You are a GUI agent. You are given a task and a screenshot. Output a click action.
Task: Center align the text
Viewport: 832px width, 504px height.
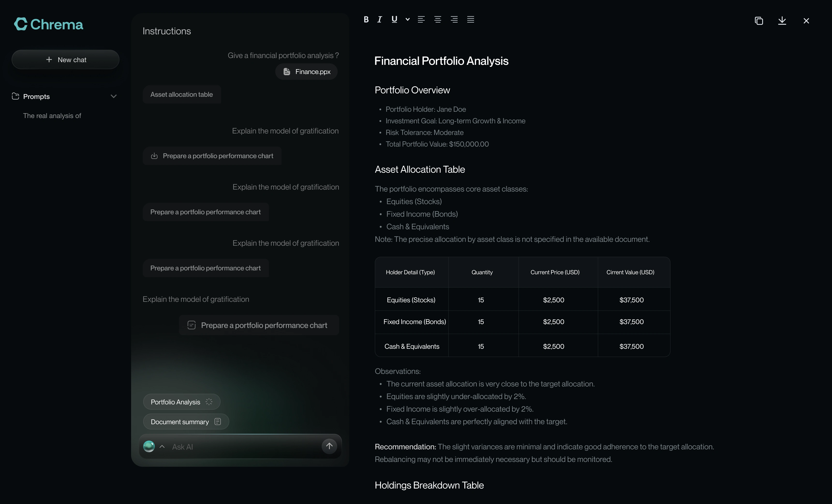click(438, 20)
